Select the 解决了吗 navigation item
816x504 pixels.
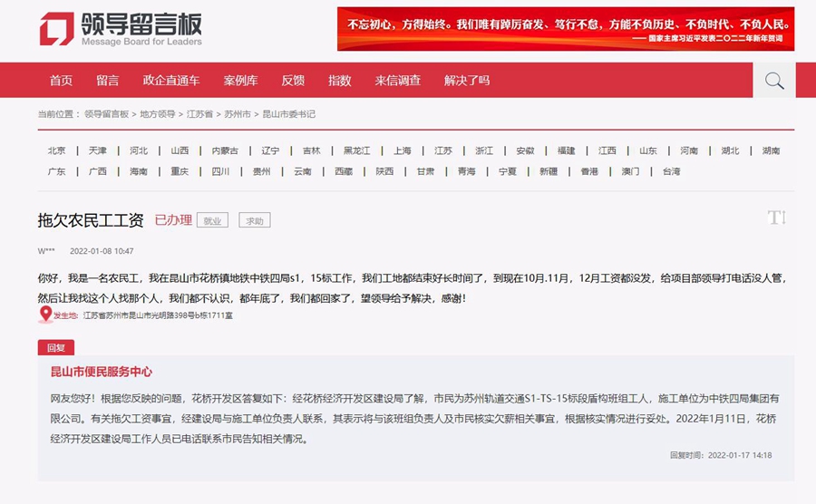tap(467, 81)
